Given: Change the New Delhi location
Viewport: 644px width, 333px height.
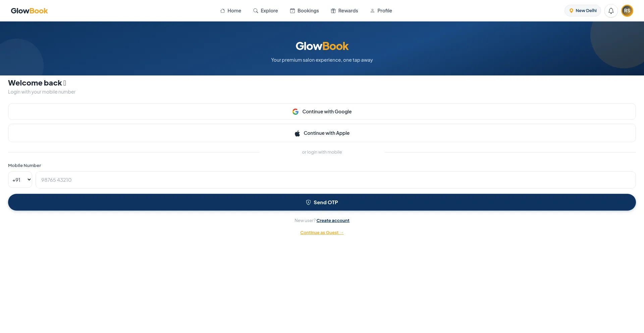Looking at the screenshot, I should tap(583, 11).
